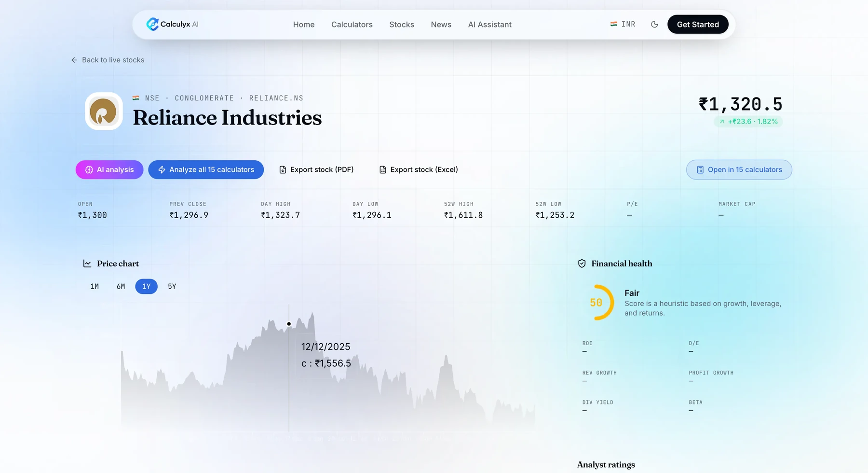This screenshot has width=868, height=473.
Task: Toggle dark mode moon icon
Action: [x=654, y=24]
